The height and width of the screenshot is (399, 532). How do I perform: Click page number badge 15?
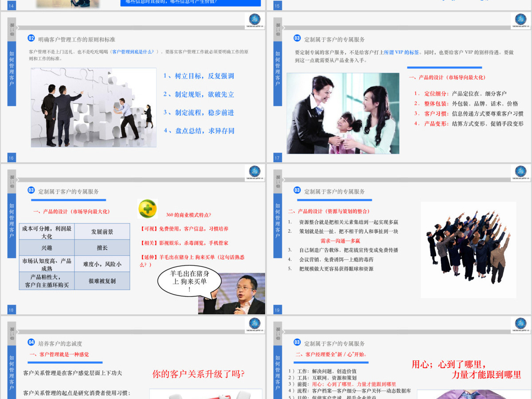click(x=278, y=6)
